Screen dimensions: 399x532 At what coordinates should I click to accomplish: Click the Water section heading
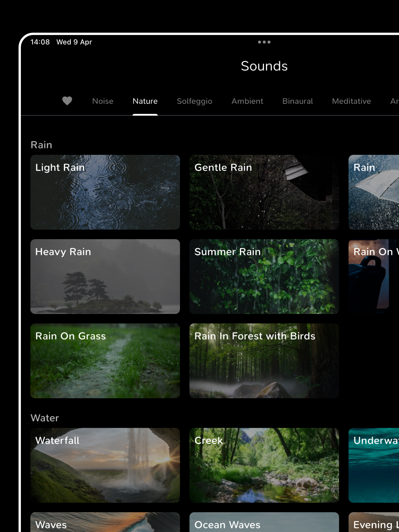tap(45, 418)
